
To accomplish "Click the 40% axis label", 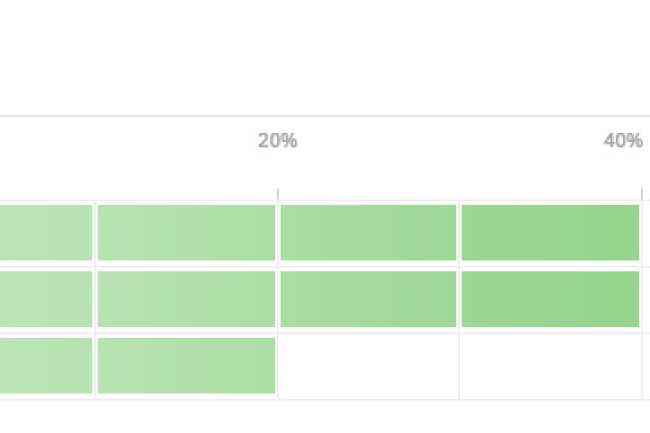I will pyautogui.click(x=623, y=141).
